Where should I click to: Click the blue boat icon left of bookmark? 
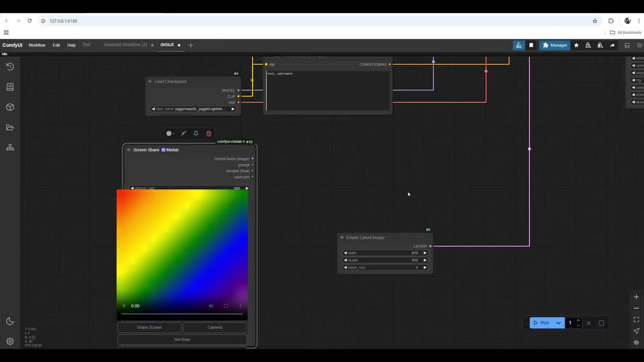[519, 45]
